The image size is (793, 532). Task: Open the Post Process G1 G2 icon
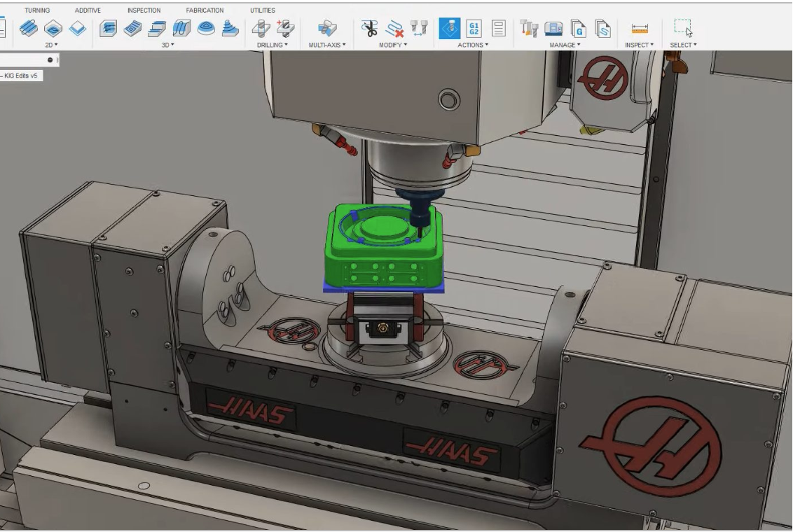click(474, 28)
